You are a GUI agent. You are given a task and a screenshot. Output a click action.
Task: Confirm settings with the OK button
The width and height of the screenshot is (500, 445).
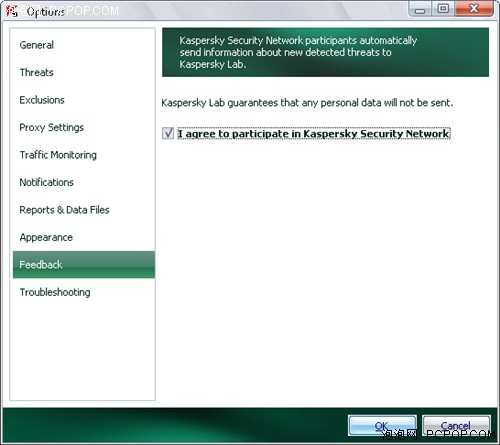coord(382,425)
